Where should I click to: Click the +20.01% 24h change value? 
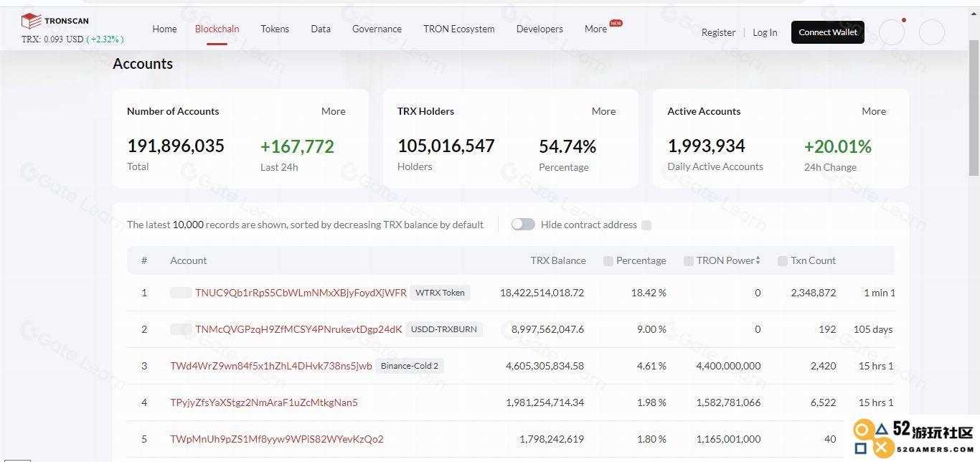click(838, 146)
